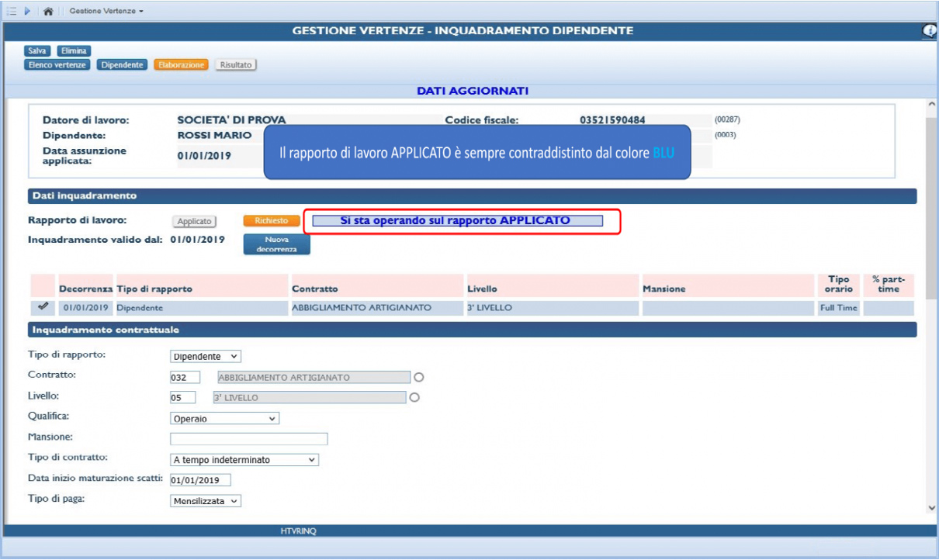This screenshot has width=939, height=560.
Task: Click the ROSSI MARIO employee name
Action: [x=214, y=135]
